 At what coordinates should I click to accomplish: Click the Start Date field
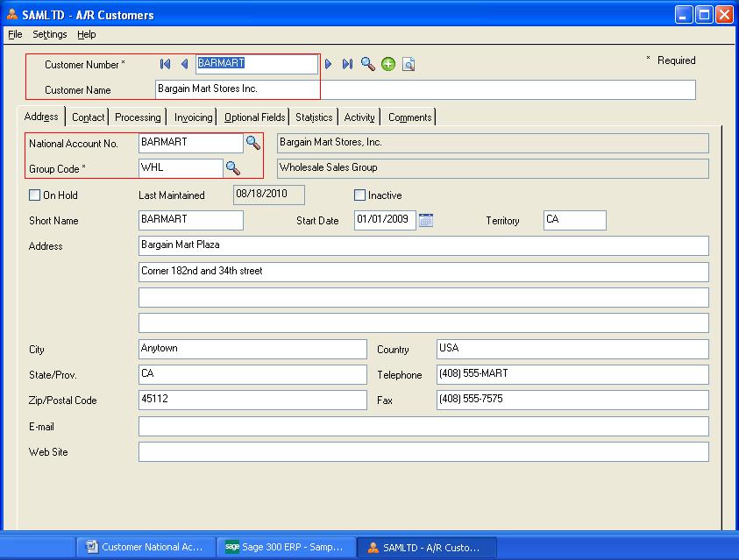pos(385,220)
